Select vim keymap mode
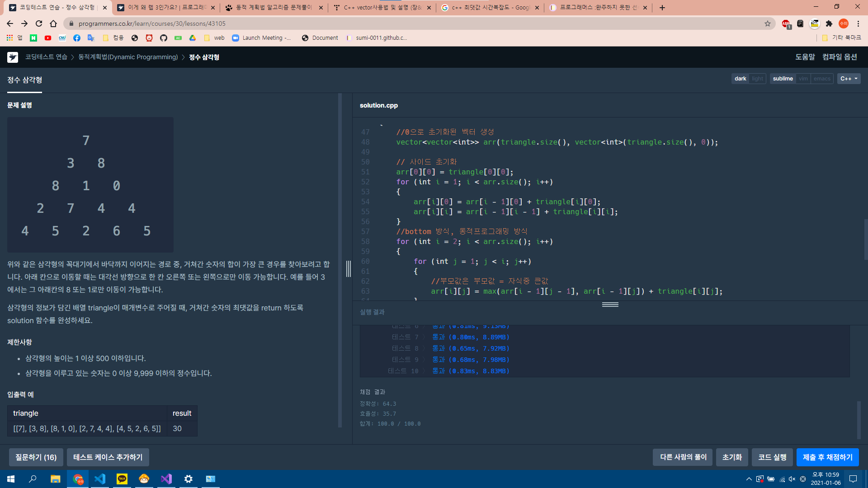Viewport: 868px width, 488px height. pos(803,79)
